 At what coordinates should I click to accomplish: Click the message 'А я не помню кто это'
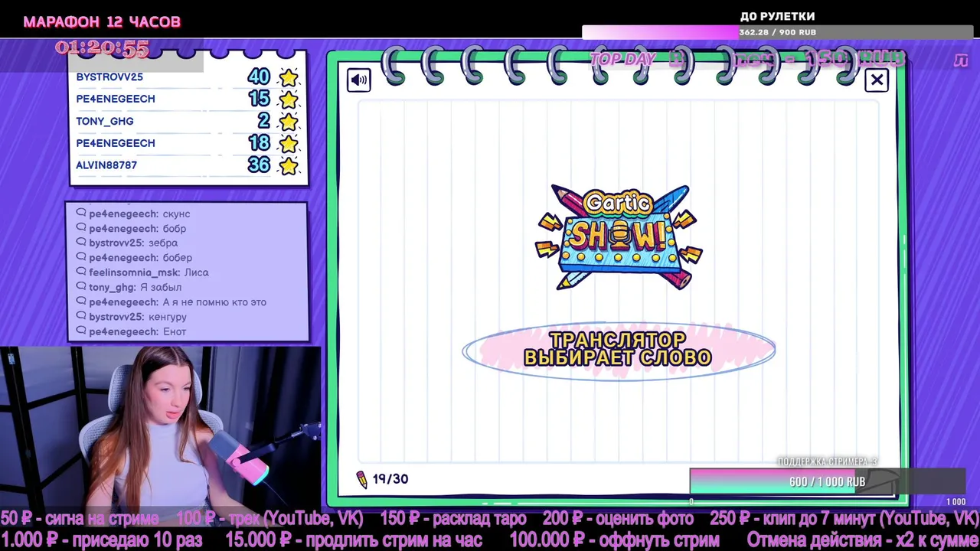(214, 302)
